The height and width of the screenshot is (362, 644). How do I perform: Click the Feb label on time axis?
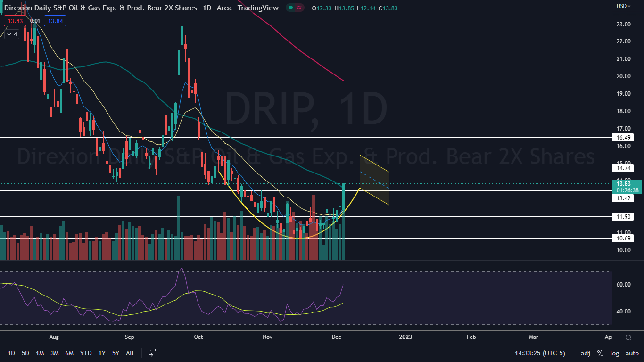click(471, 337)
